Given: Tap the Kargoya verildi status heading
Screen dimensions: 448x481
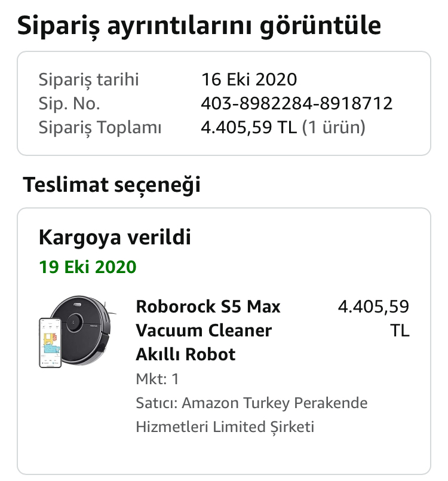Looking at the screenshot, I should tap(115, 237).
